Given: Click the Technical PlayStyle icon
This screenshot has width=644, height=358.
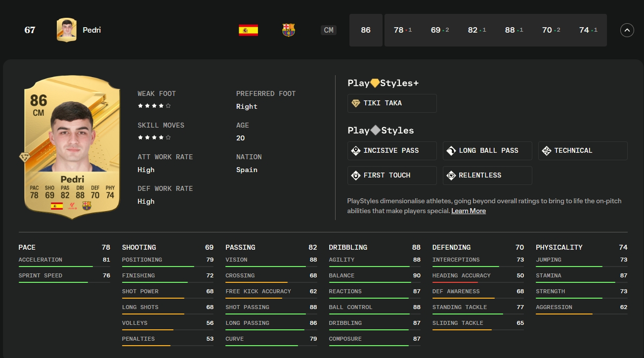Looking at the screenshot, I should pyautogui.click(x=546, y=151).
